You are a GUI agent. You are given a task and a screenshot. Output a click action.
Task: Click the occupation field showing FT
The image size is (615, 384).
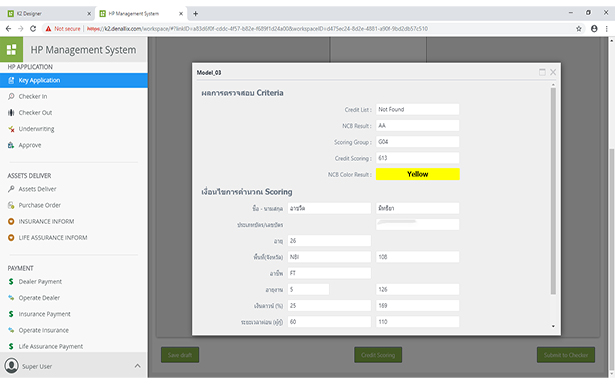[x=329, y=273]
